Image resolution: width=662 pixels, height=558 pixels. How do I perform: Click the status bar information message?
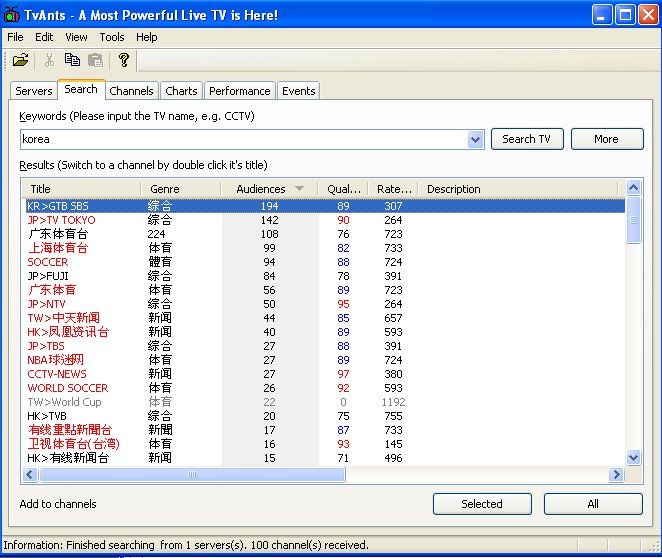pyautogui.click(x=186, y=545)
